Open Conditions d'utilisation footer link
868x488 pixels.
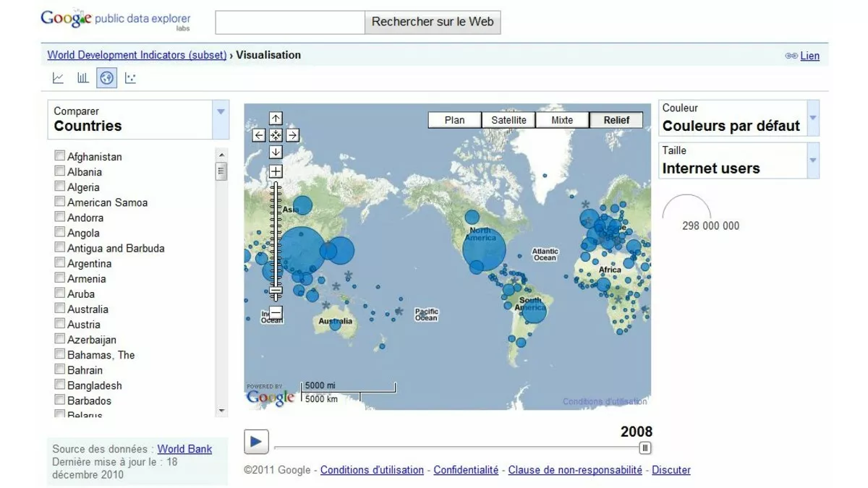point(372,470)
